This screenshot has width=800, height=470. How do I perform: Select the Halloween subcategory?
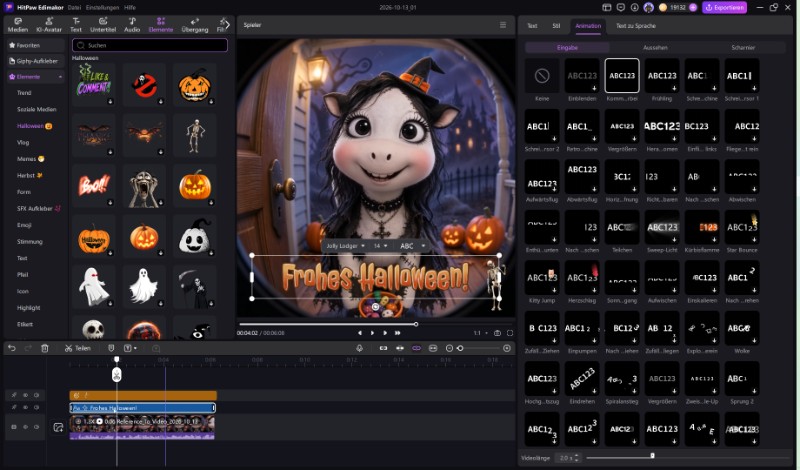(x=34, y=126)
